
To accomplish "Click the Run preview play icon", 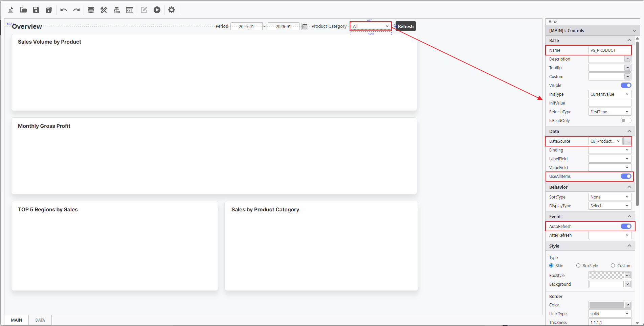I will click(157, 10).
